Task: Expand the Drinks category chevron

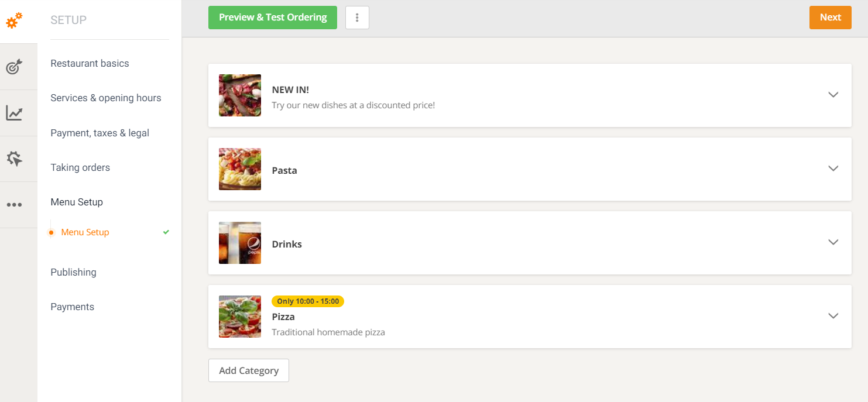Action: 833,242
